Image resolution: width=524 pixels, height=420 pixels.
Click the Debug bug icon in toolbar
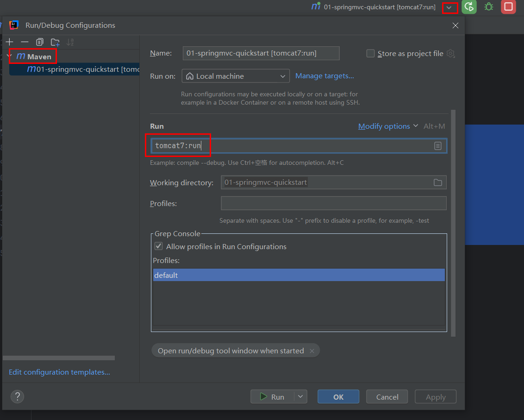pyautogui.click(x=489, y=7)
